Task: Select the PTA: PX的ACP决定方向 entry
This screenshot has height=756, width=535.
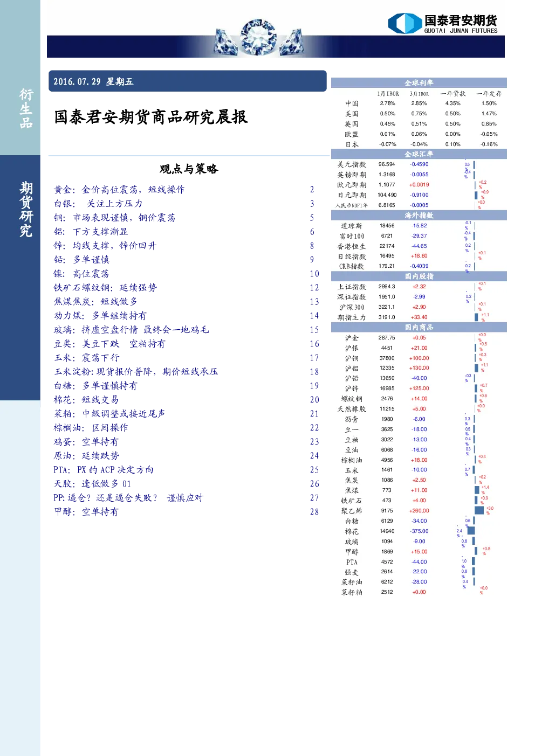Action: 104,470
